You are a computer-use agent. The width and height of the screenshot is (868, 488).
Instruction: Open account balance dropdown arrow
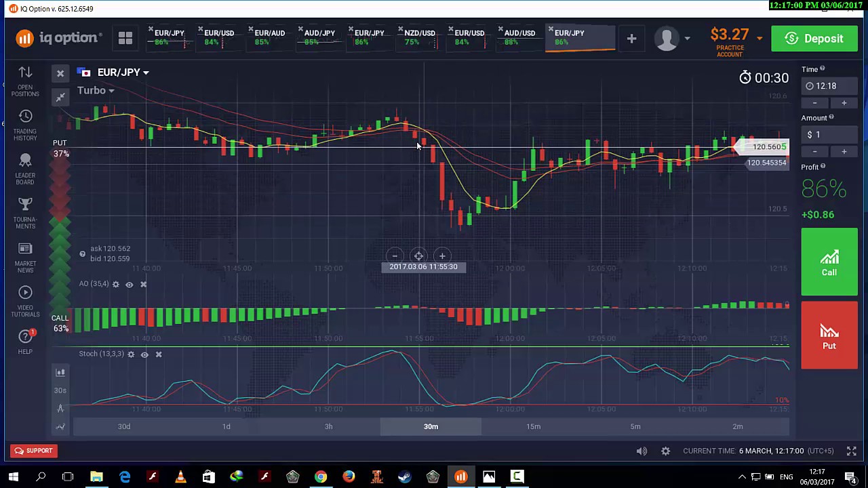(x=759, y=38)
